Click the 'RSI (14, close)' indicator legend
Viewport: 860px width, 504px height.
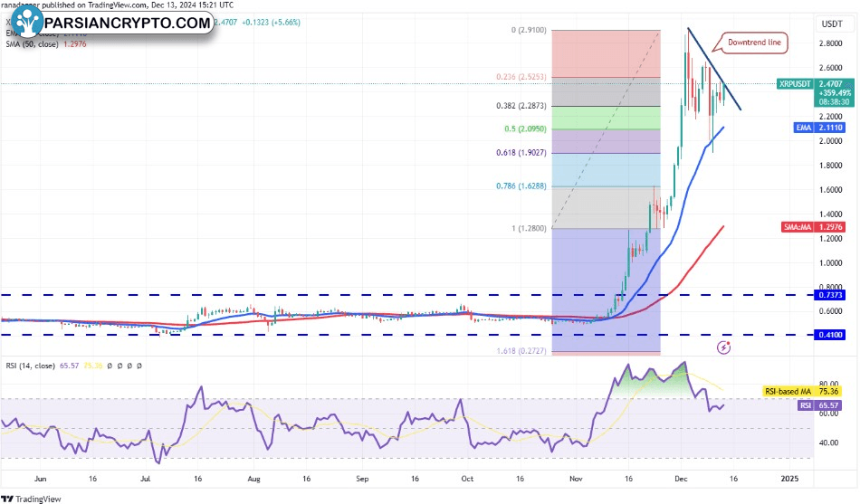point(30,366)
